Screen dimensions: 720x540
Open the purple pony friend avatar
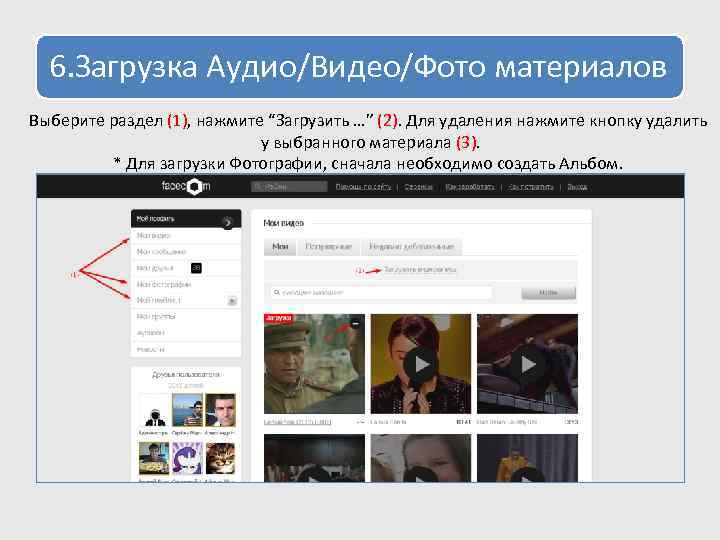point(187,458)
